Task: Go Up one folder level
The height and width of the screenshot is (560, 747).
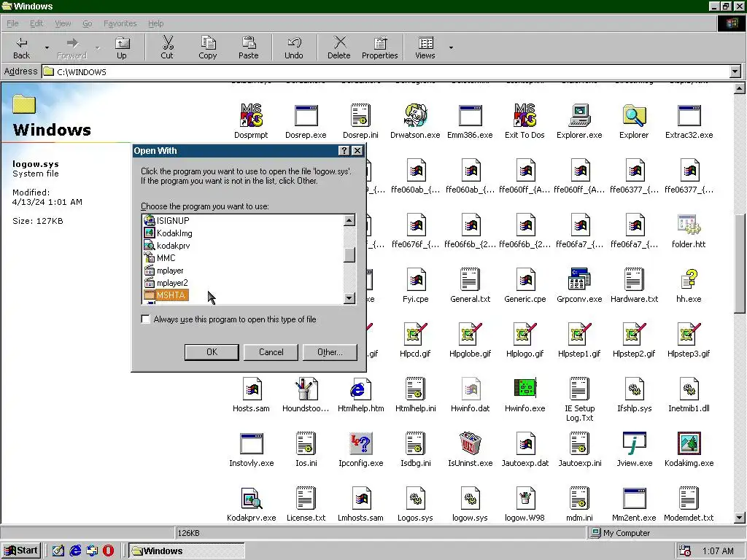Action: [x=122, y=47]
